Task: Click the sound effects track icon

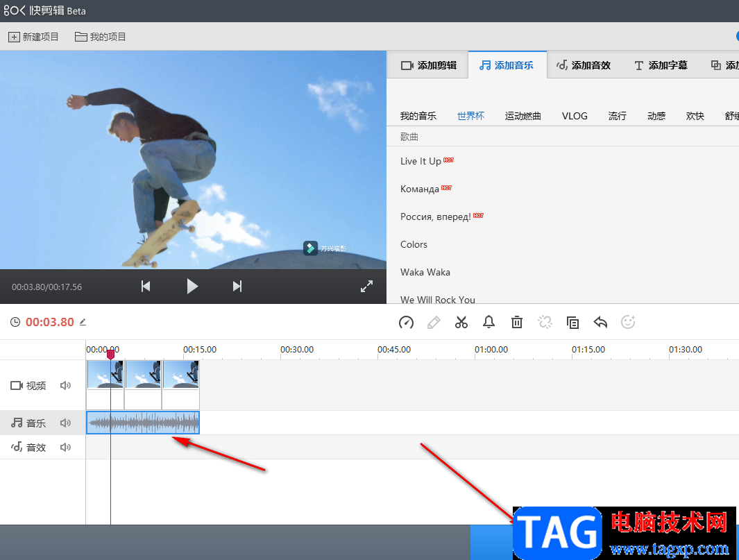Action: [17, 446]
